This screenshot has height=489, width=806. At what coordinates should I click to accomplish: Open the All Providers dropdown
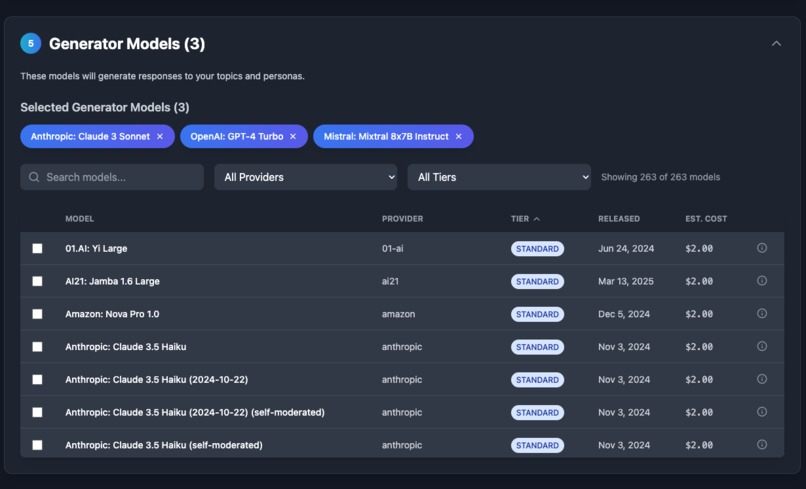click(305, 177)
